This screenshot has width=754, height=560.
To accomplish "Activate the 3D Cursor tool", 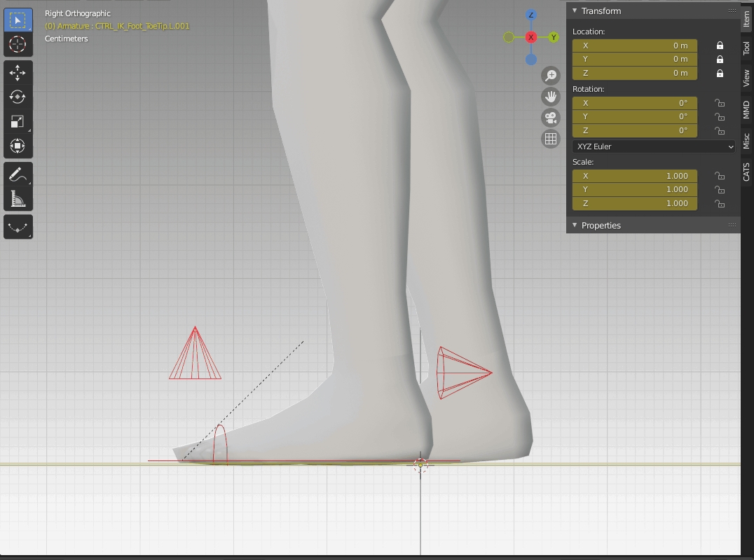I will pos(18,44).
